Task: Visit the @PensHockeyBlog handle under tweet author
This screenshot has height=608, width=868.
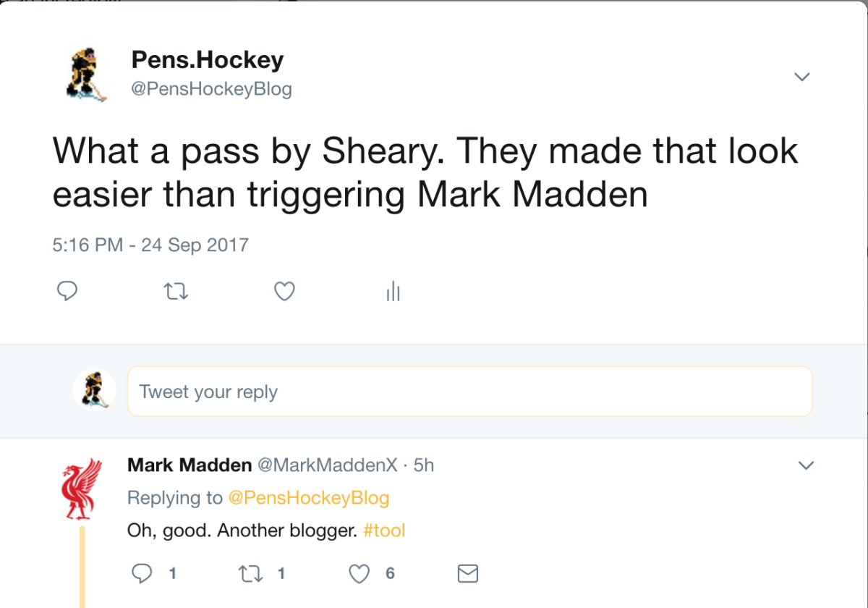Action: [x=211, y=90]
